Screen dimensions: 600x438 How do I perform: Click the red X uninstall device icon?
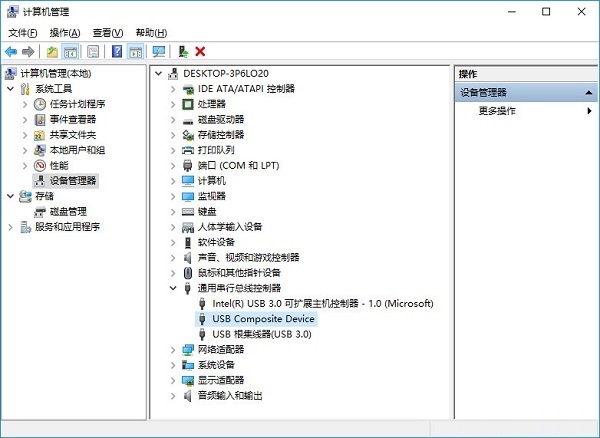point(200,51)
